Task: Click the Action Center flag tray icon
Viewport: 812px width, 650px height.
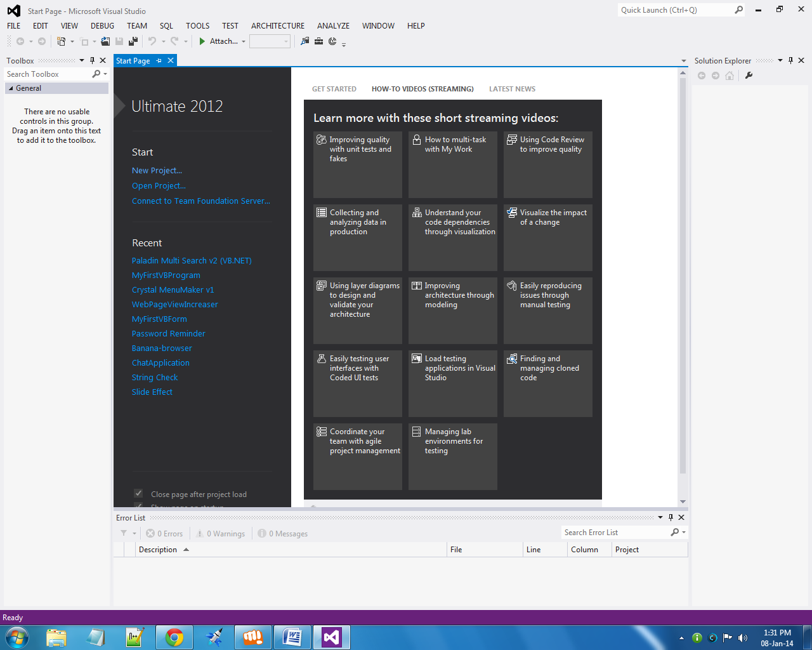Action: 727,638
